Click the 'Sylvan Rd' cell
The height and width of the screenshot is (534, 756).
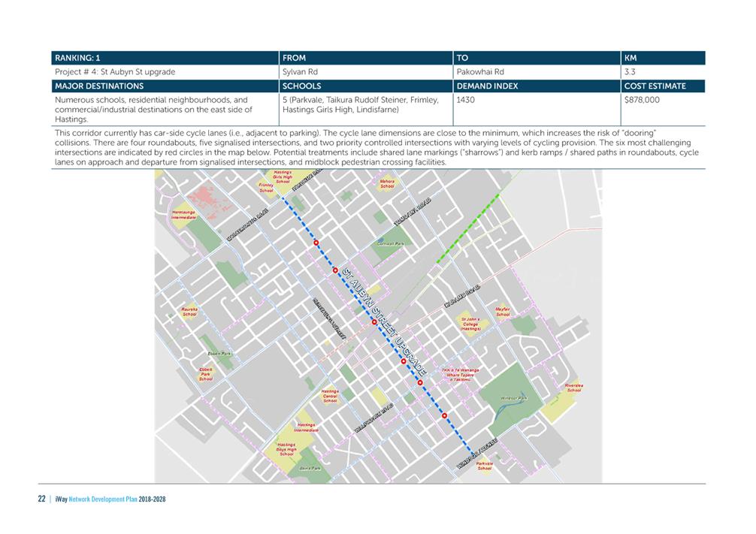366,72
